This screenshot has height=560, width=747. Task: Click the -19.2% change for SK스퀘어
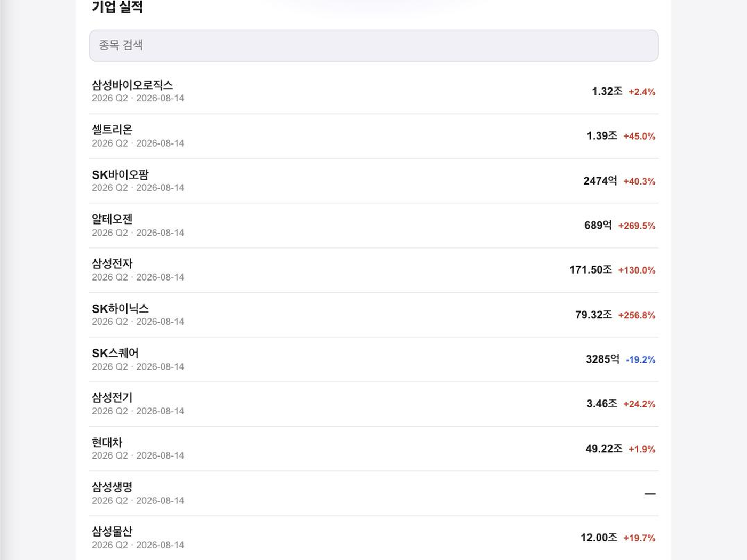[640, 359]
